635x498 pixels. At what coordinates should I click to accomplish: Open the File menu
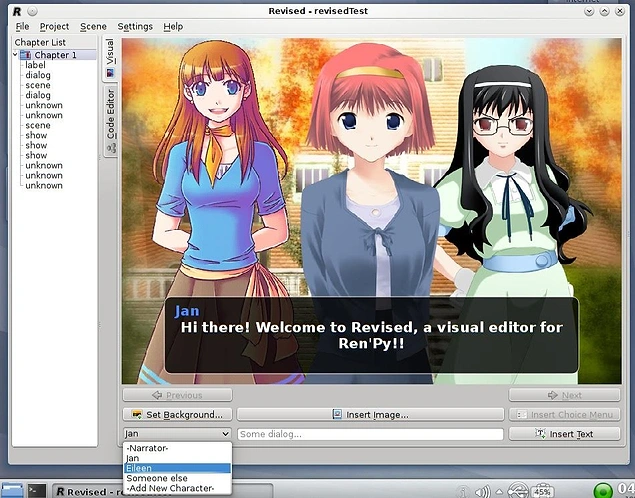[22, 26]
